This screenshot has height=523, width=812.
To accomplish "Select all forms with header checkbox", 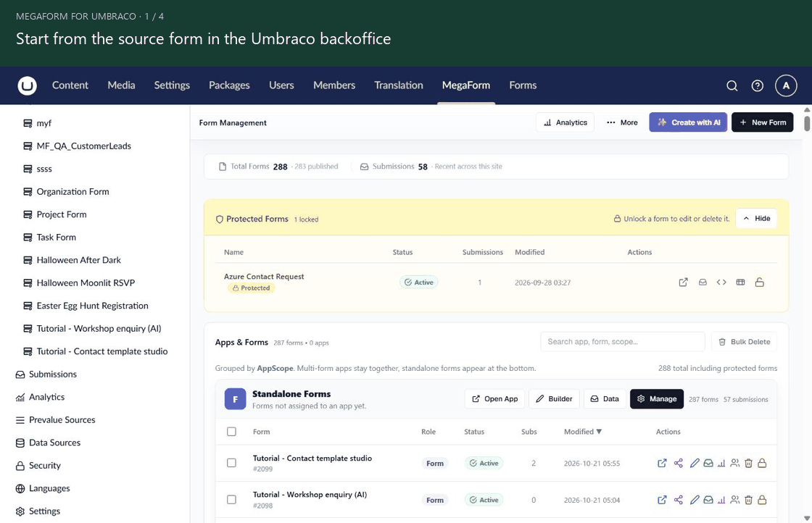I will click(231, 432).
